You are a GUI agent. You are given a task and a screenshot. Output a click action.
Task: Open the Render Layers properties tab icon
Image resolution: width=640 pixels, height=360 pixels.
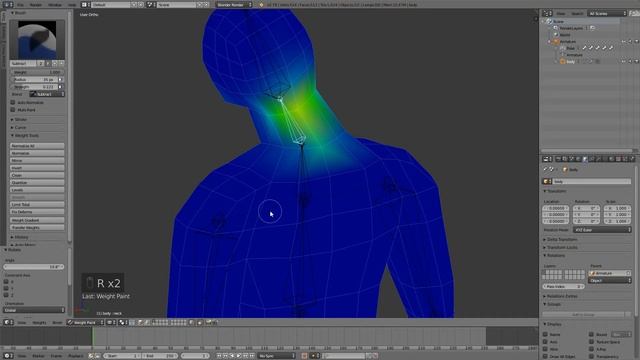[564, 159]
